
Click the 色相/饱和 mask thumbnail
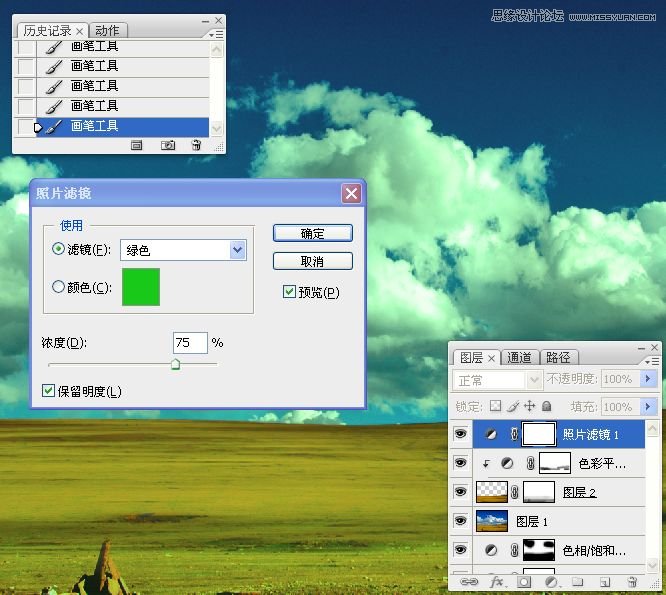click(539, 550)
